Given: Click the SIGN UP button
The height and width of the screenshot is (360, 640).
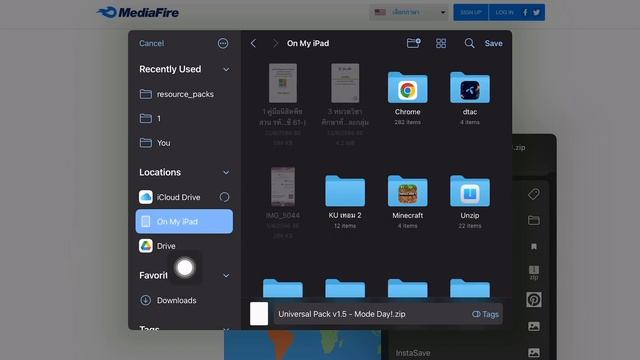Looking at the screenshot, I should (471, 13).
